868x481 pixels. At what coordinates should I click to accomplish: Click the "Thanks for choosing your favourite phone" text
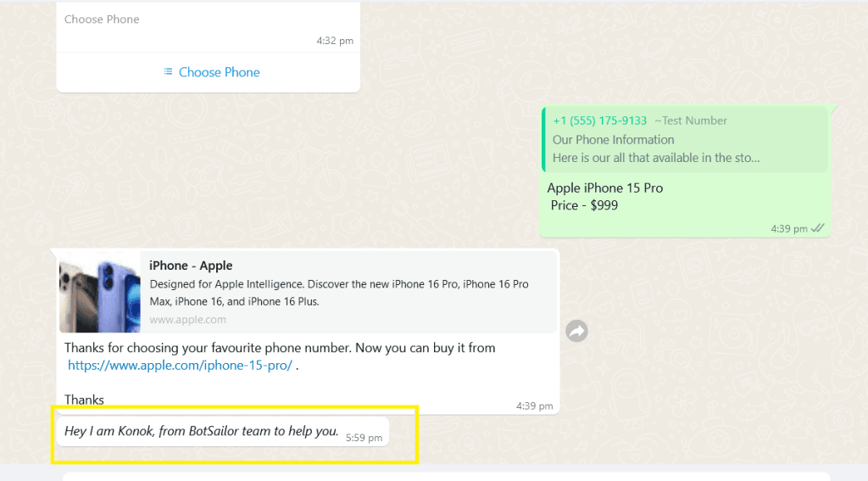click(280, 348)
